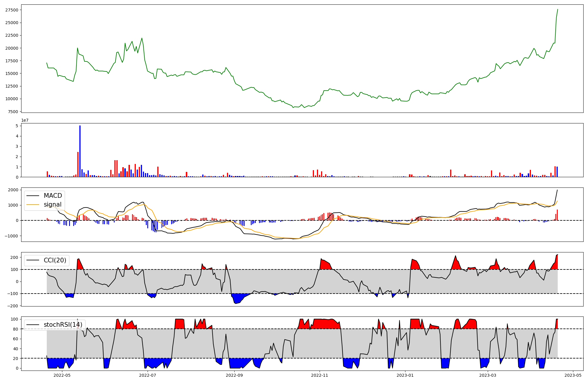Click the -1000 MACD axis label

point(12,236)
